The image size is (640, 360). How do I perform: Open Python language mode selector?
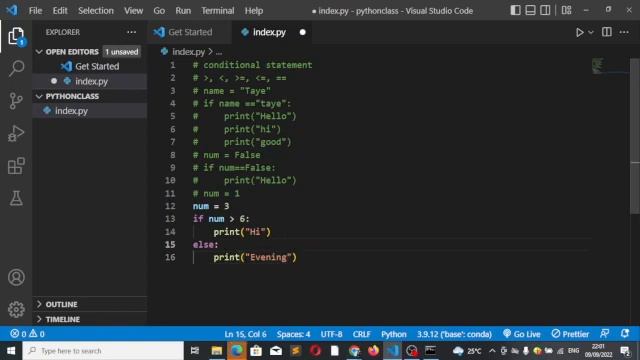click(x=393, y=334)
